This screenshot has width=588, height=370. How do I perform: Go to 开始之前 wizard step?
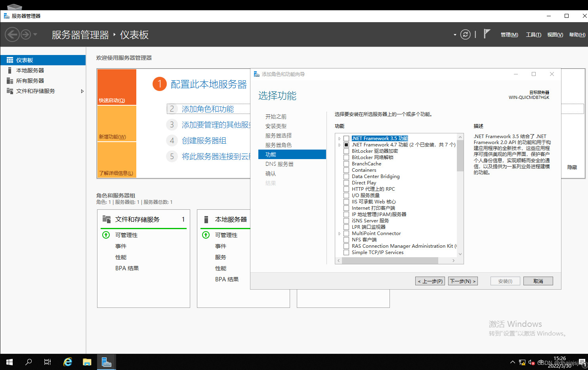(276, 117)
